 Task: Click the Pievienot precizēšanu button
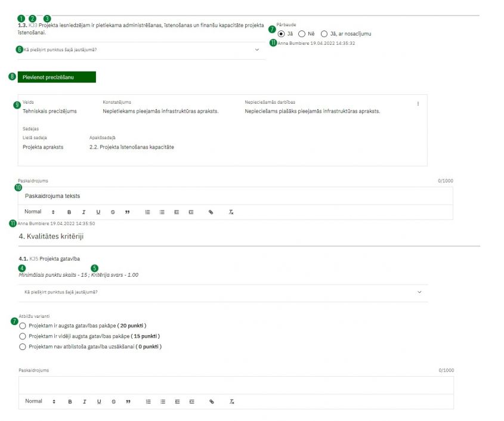point(57,77)
